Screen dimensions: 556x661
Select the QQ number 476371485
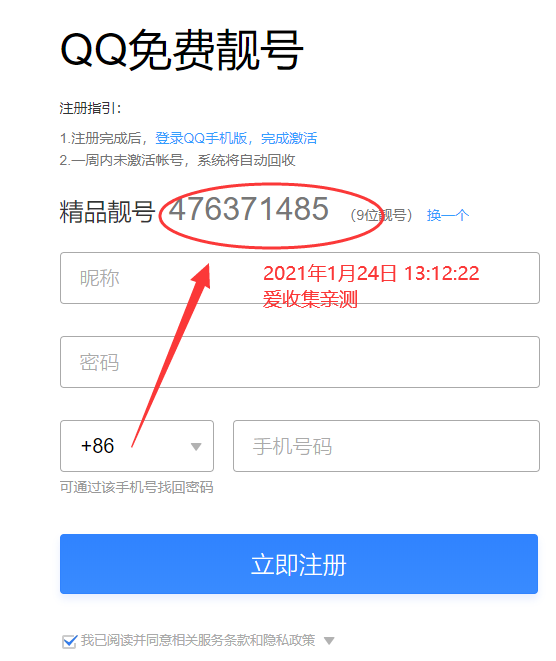tap(249, 209)
